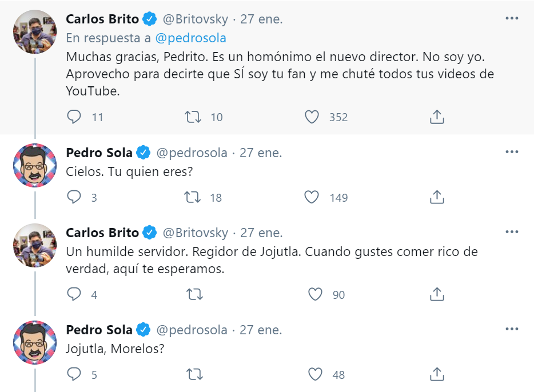This screenshot has width=534, height=392.
Task: Open the 27 ene. timestamp on "Jojutla, Morelos?"
Action: 261,330
